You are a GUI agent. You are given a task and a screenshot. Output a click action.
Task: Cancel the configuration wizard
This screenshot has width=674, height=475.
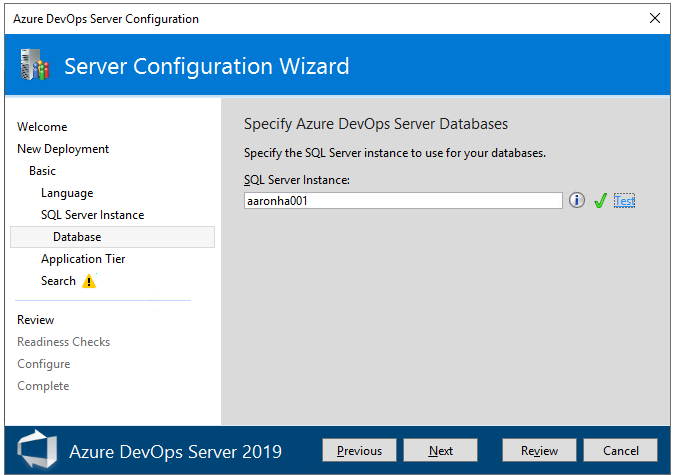coord(620,451)
